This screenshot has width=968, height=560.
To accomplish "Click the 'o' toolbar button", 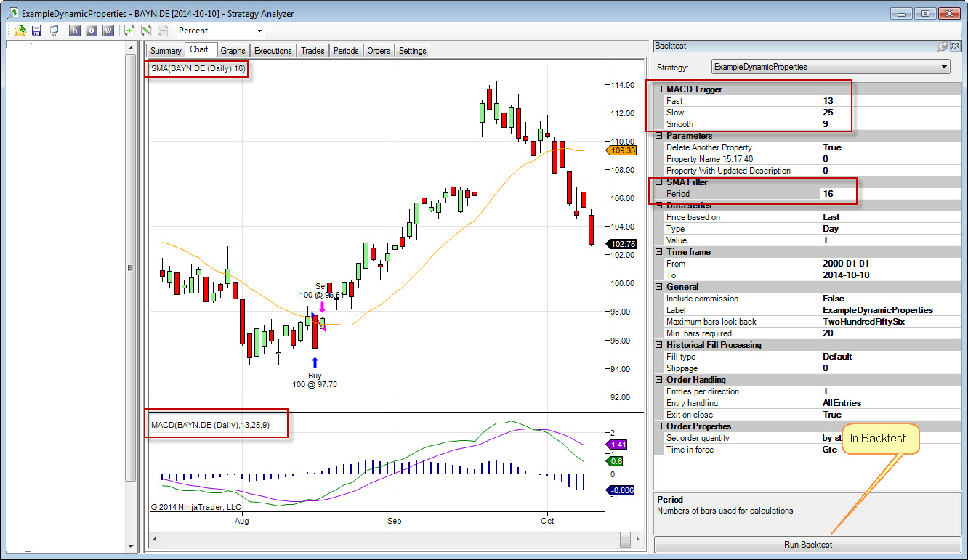I will click(x=92, y=31).
